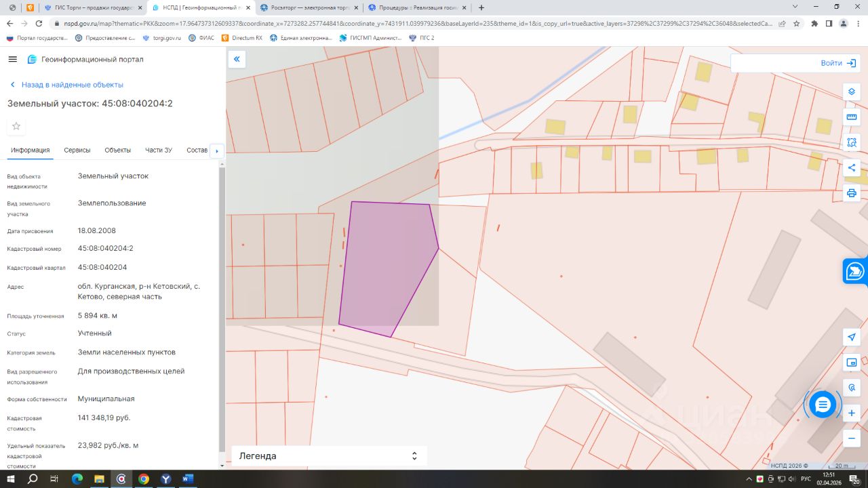
Task: Open Microsoft Word from the taskbar
Action: pyautogui.click(x=188, y=479)
